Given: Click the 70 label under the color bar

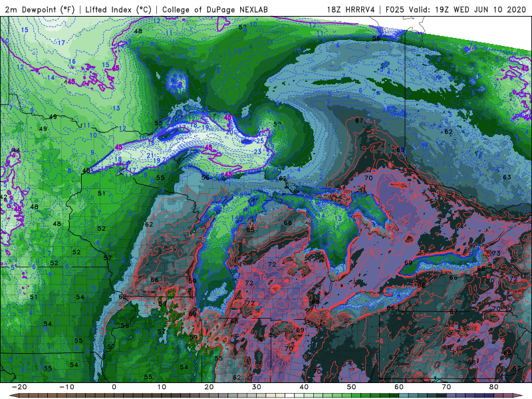Looking at the screenshot, I should pyautogui.click(x=446, y=387).
